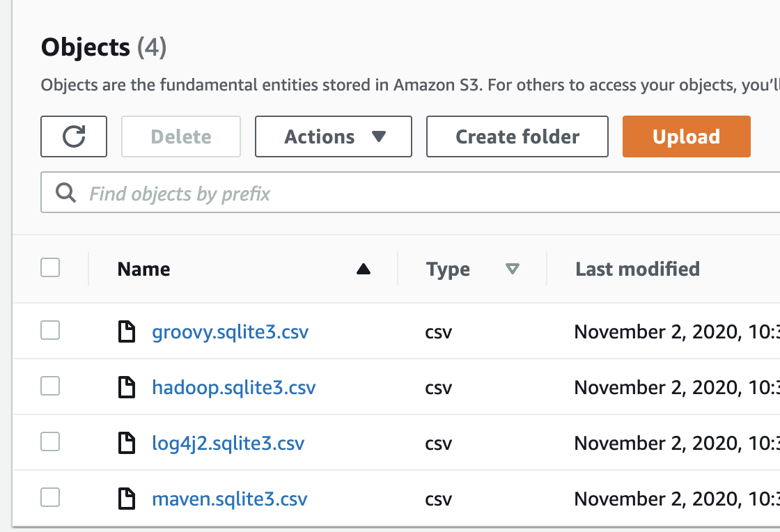780x532 pixels.
Task: Select the groovy.sqlite3.csv checkbox
Action: coord(50,331)
